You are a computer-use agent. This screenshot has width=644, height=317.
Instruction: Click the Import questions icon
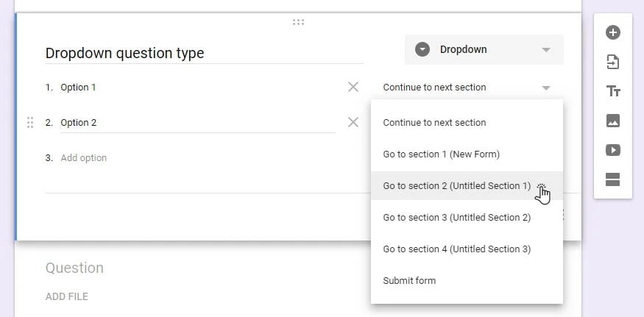pos(612,62)
